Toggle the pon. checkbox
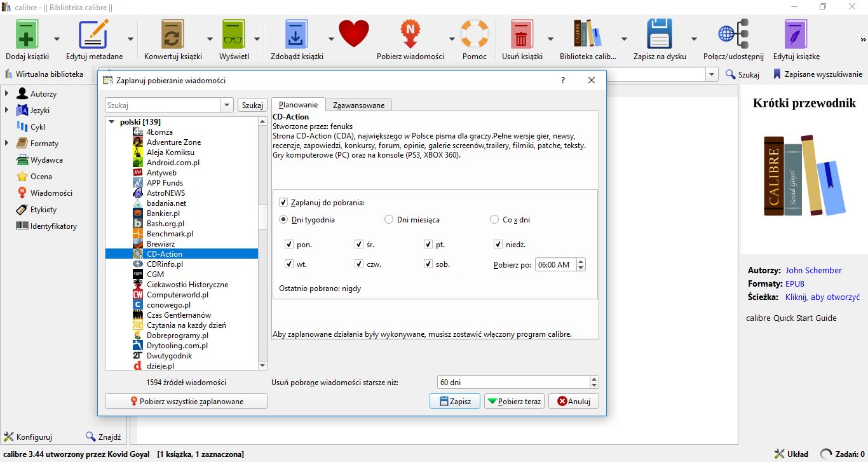868x462 pixels. pyautogui.click(x=290, y=244)
